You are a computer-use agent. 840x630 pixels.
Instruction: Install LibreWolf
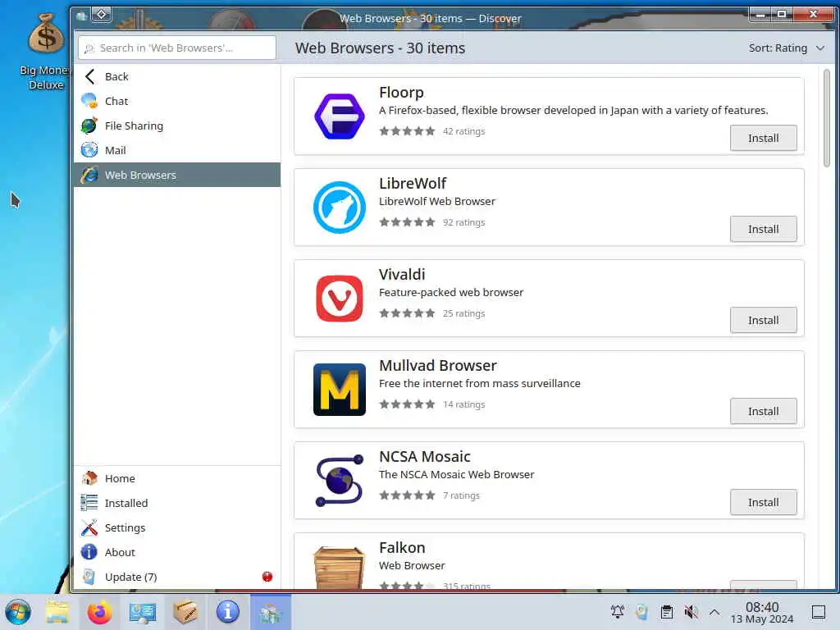point(763,230)
